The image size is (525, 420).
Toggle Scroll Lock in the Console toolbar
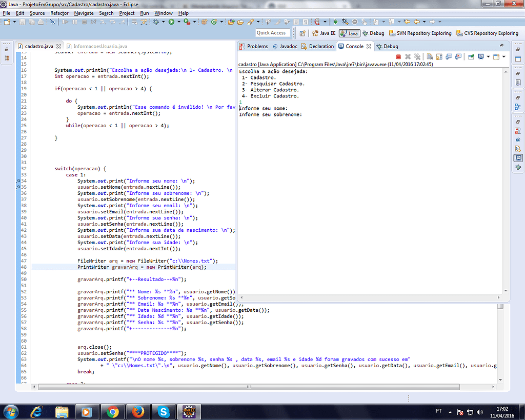(439, 56)
